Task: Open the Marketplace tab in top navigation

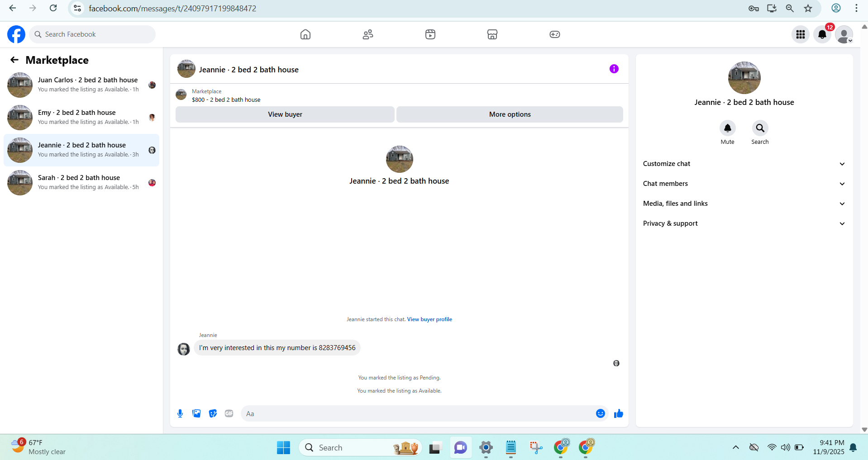Action: [x=492, y=34]
